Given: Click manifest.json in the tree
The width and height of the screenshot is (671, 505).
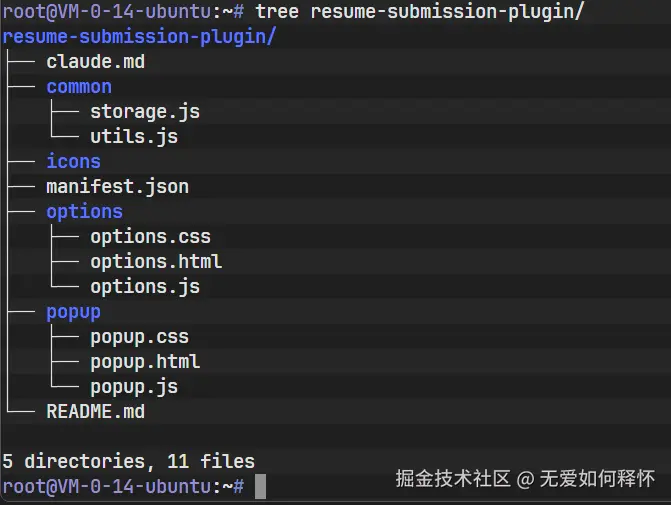Looking at the screenshot, I should pos(117,186).
